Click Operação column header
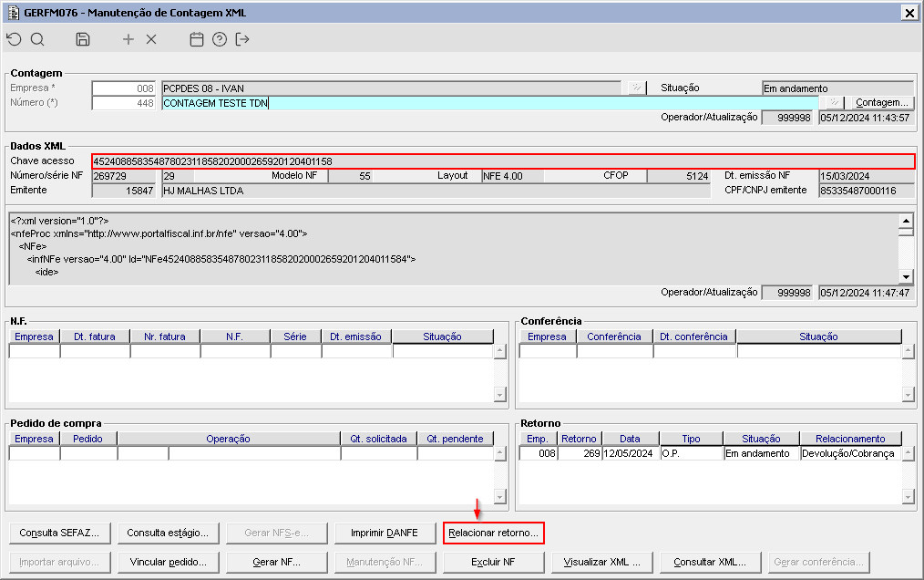 [229, 439]
